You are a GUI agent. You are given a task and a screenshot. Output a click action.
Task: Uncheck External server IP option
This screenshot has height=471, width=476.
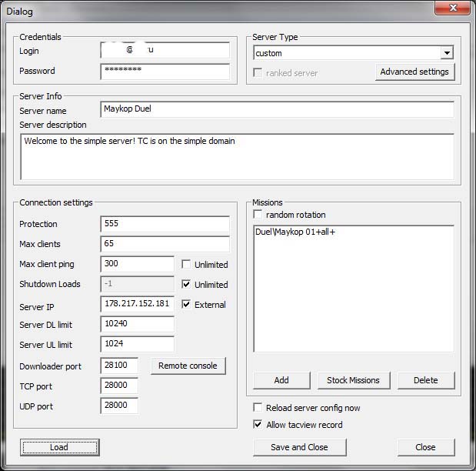pos(187,305)
